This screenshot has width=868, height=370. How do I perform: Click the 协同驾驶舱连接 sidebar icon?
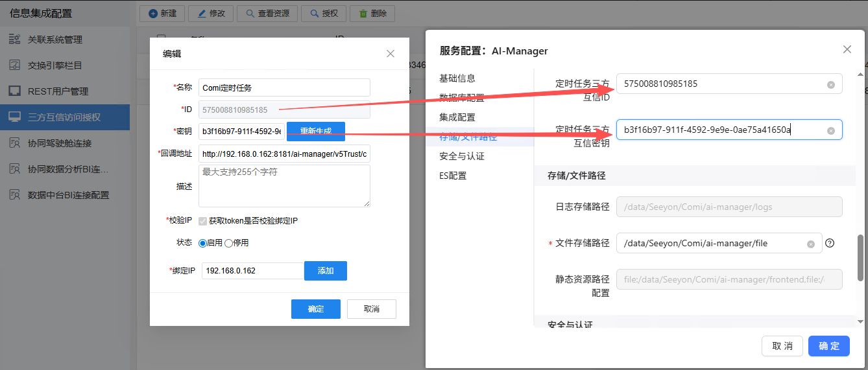[14, 143]
